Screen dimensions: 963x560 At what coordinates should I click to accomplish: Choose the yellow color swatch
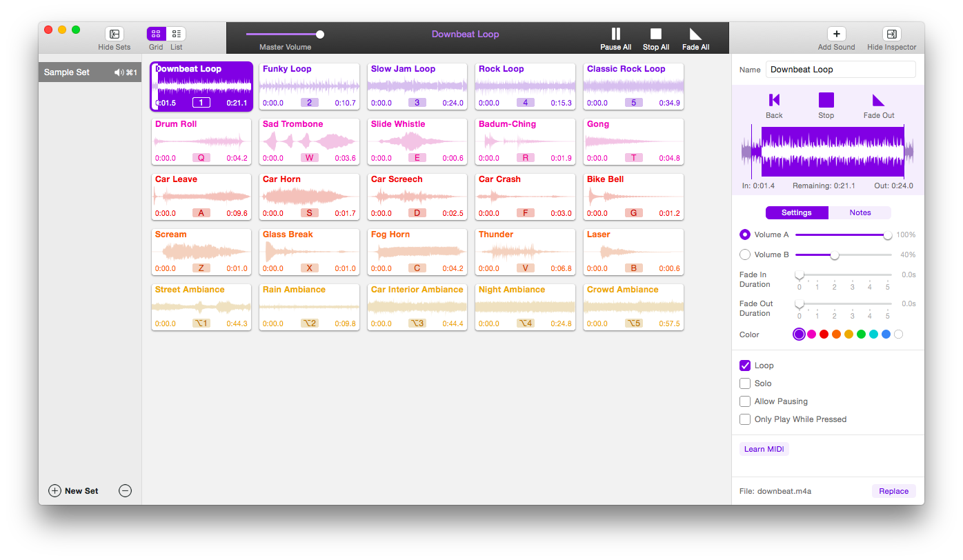848,334
